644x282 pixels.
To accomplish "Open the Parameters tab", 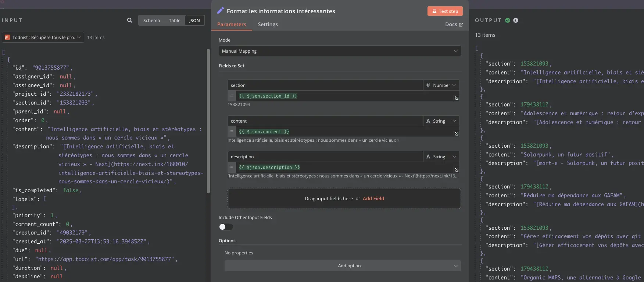I will click(x=232, y=24).
